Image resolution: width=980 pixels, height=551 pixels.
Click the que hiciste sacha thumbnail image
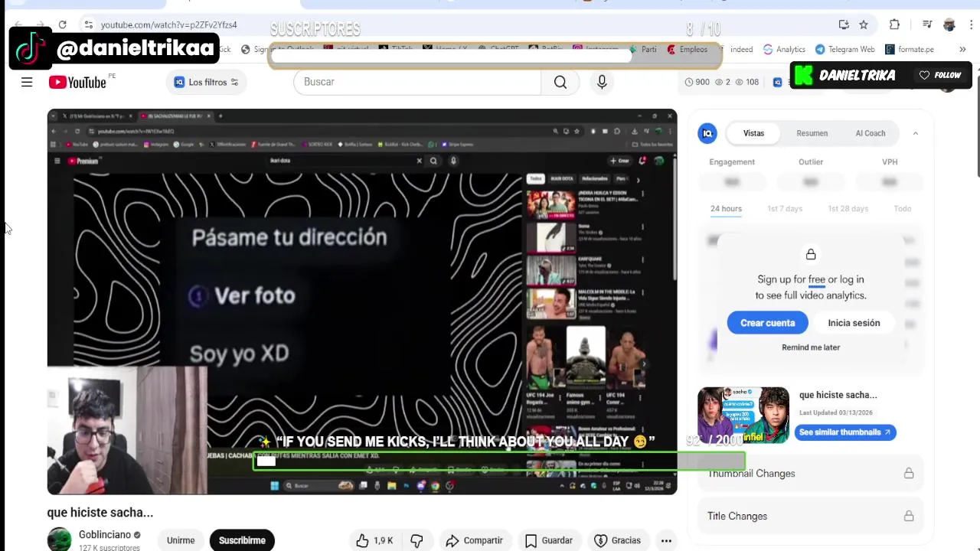coord(743,415)
